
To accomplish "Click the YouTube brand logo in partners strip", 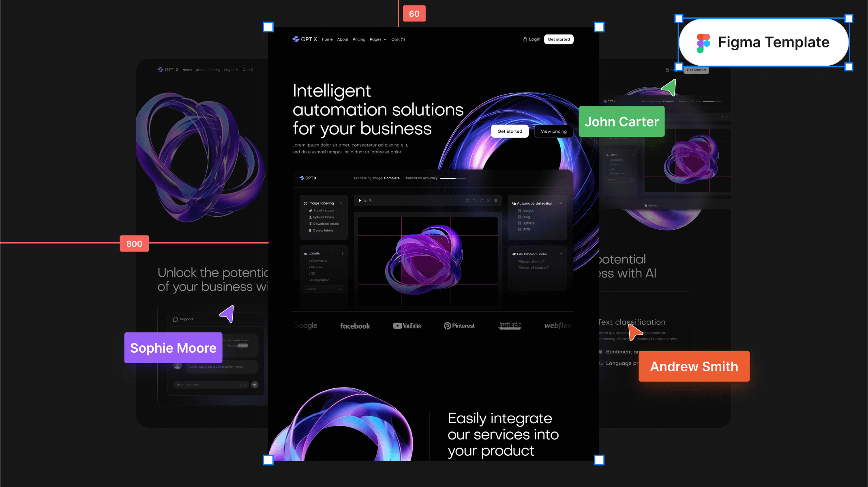I will point(407,326).
